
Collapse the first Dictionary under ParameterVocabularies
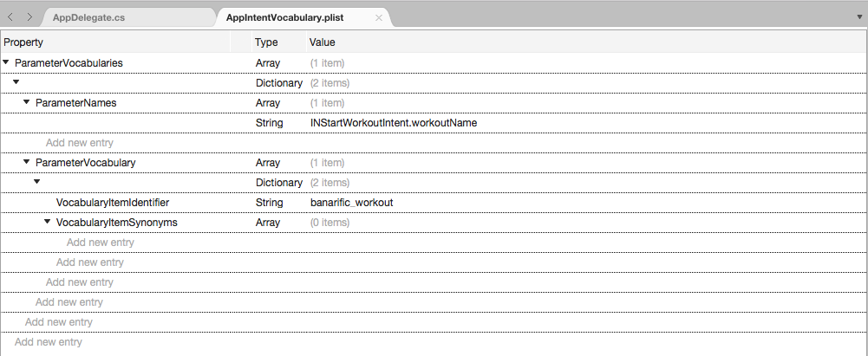(16, 82)
